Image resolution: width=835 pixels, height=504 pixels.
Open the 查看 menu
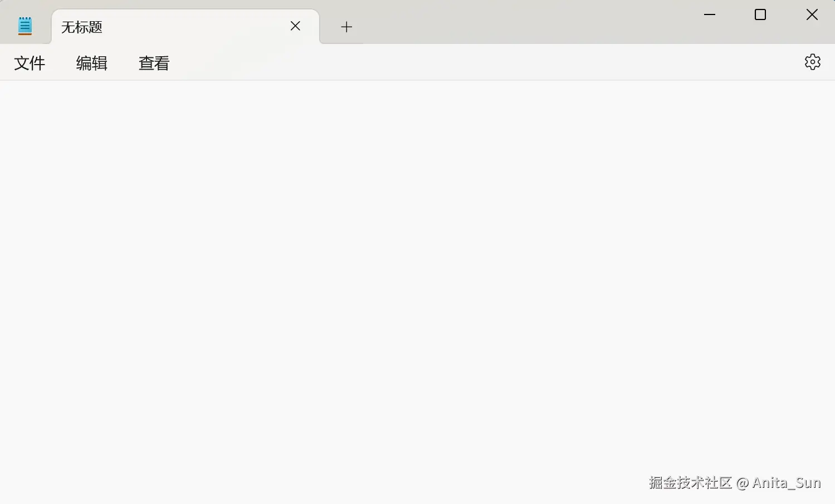click(154, 63)
